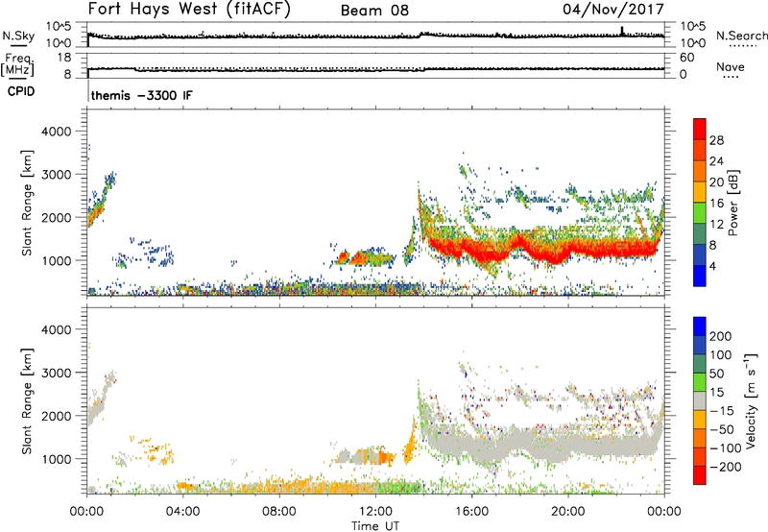Click the '20' label on the power colorbar
Viewport: 768px width, 532px height.
coord(716,182)
